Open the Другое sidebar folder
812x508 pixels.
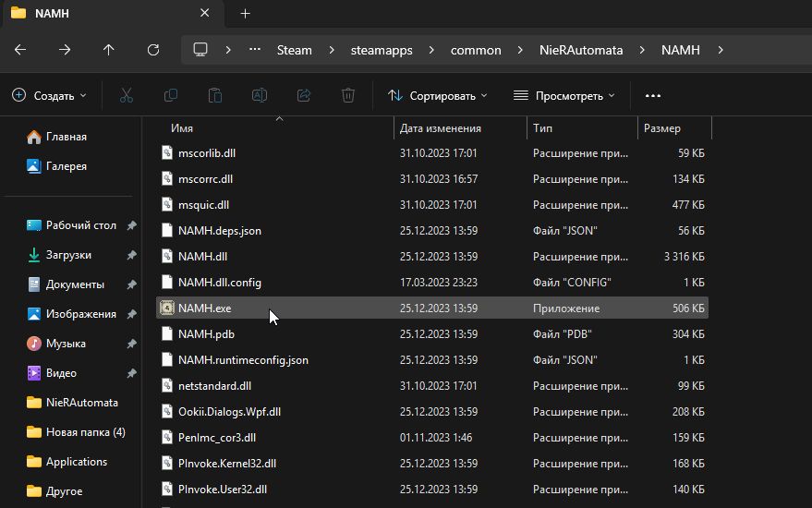point(54,490)
